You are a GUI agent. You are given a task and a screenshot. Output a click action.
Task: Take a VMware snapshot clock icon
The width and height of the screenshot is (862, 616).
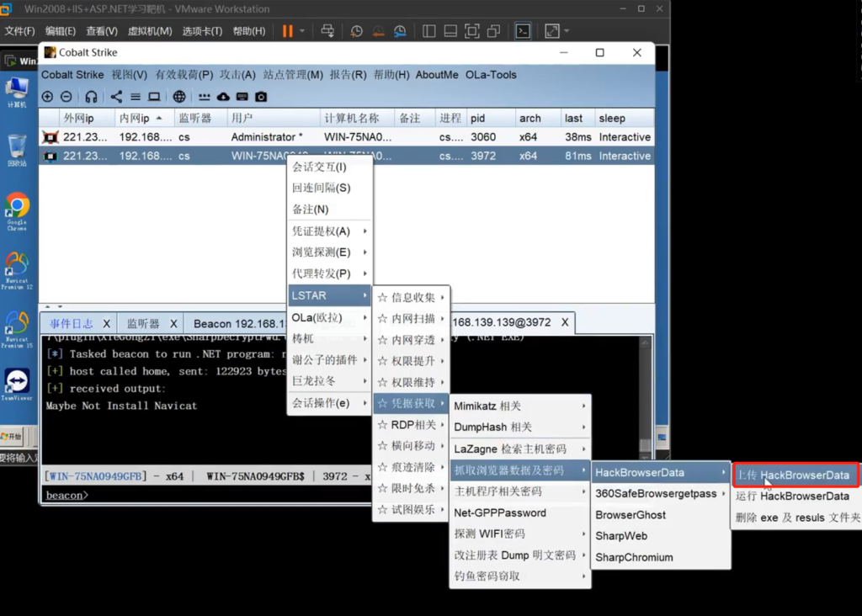click(x=356, y=31)
